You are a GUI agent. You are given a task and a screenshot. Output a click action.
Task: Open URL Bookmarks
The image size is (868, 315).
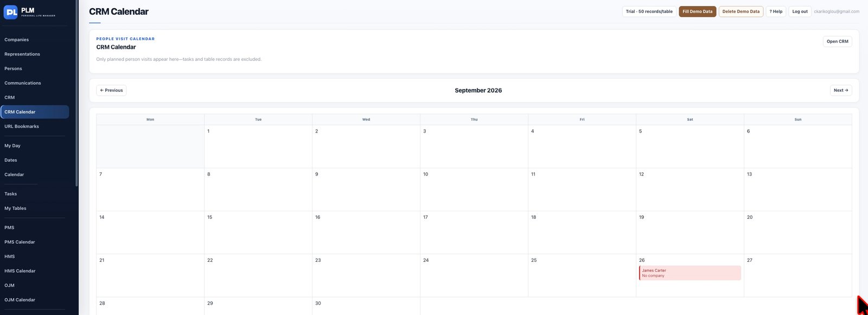22,127
